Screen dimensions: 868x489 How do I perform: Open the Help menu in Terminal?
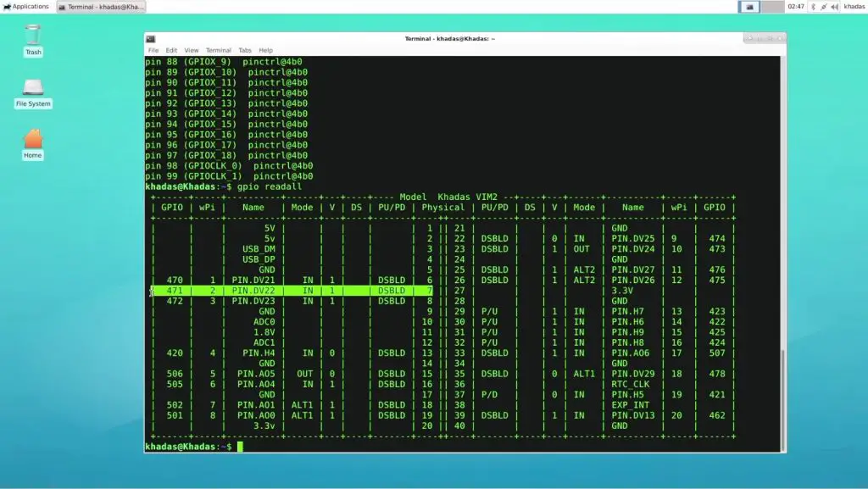265,50
